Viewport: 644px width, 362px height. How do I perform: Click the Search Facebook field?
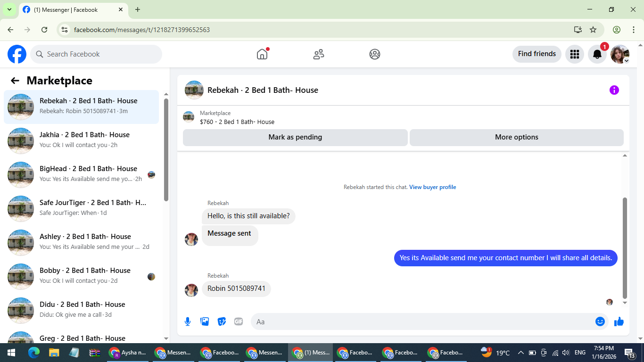click(x=96, y=54)
